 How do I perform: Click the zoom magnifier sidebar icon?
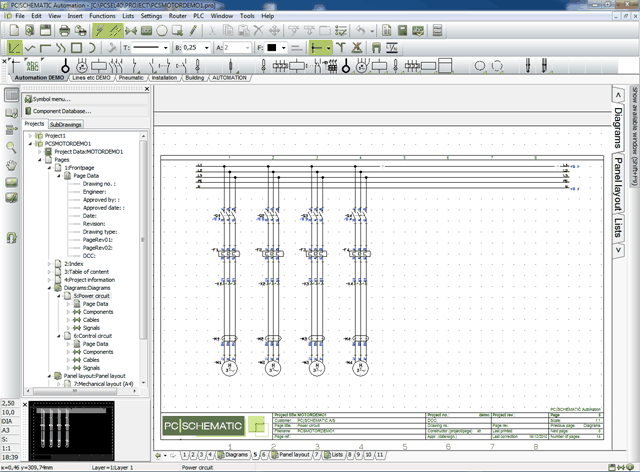click(11, 147)
